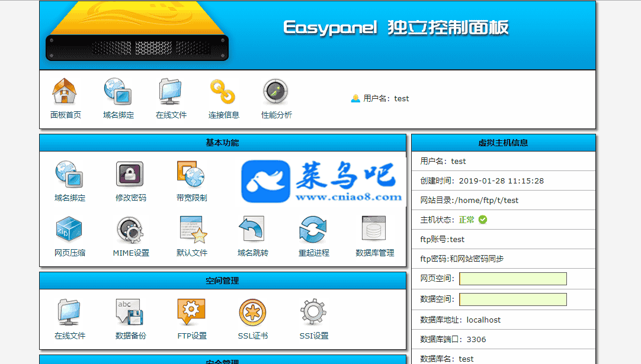The image size is (641, 364).
Task: Open 网页压缩 zip icon
Action: click(x=69, y=230)
